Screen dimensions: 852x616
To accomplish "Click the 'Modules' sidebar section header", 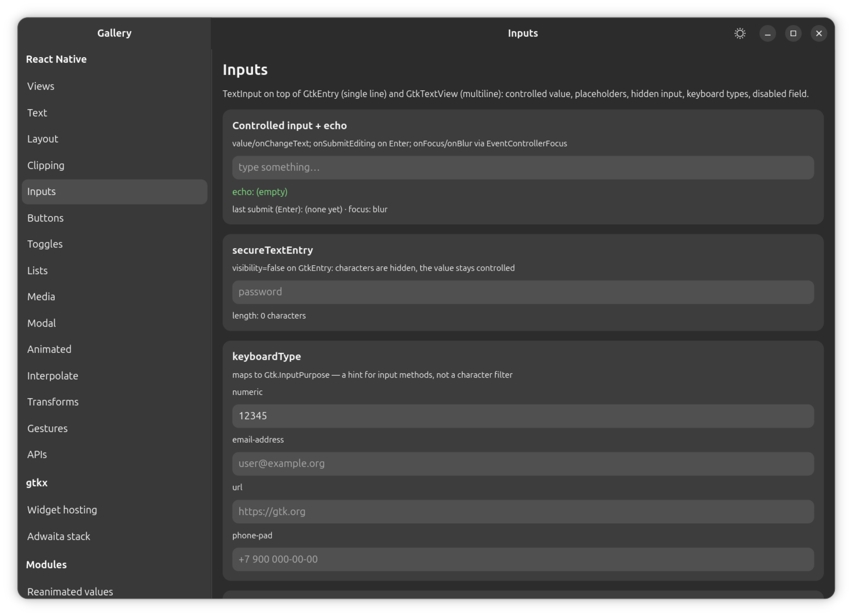I will tap(46, 564).
